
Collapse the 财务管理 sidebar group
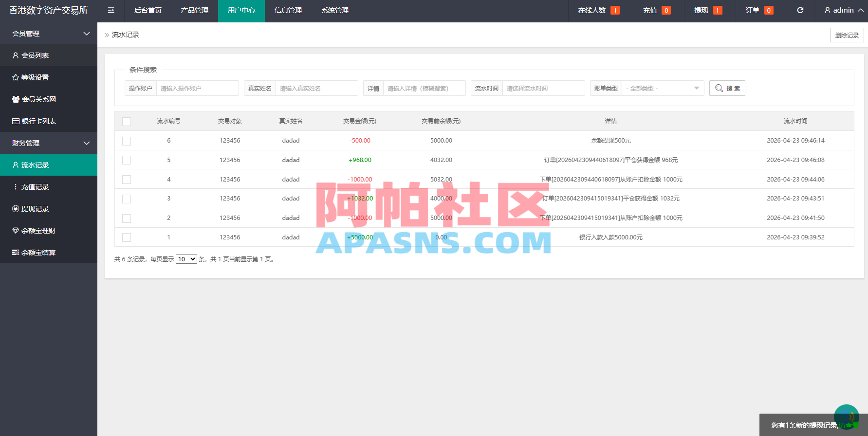click(x=49, y=143)
